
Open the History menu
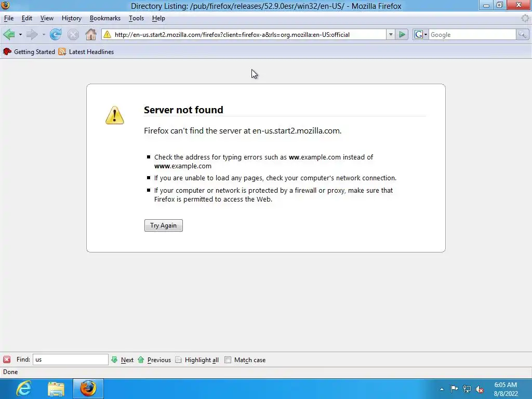[x=72, y=18]
